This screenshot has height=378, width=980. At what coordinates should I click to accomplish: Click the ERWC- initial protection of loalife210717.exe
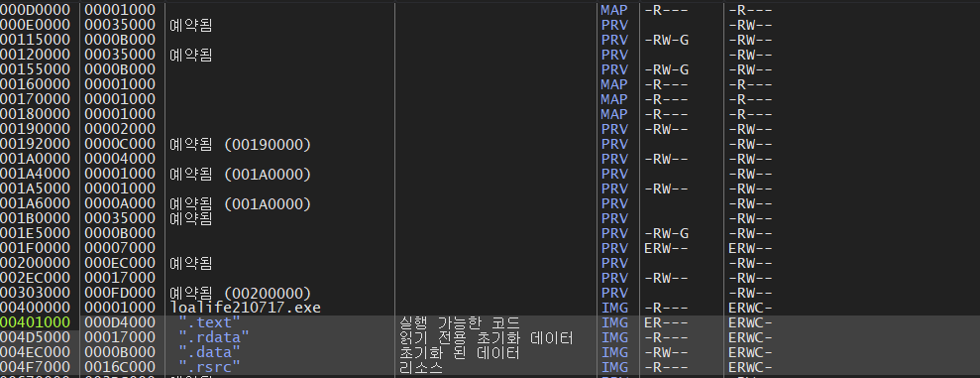click(x=751, y=308)
